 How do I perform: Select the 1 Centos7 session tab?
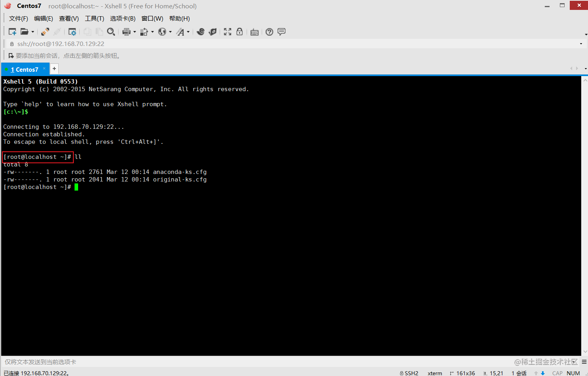pyautogui.click(x=25, y=69)
